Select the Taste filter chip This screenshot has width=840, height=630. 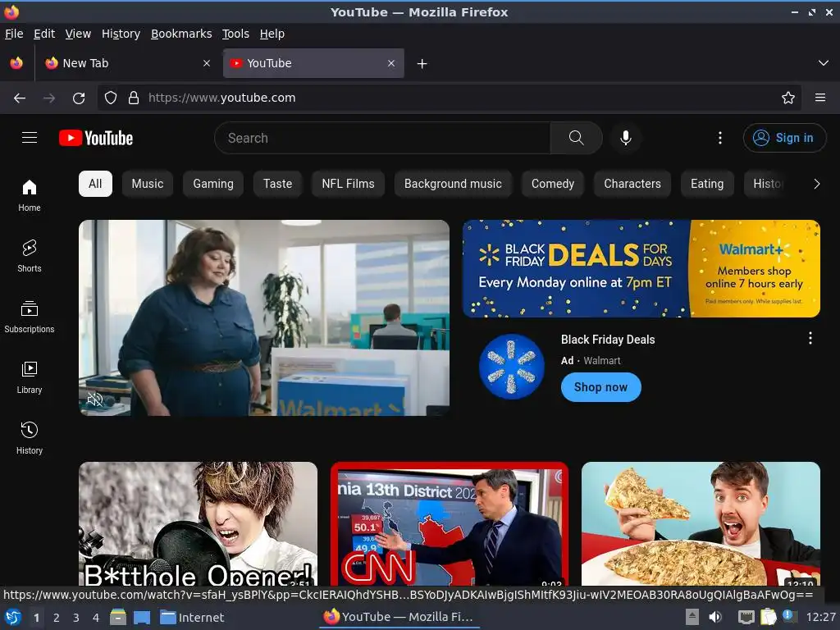(x=277, y=184)
